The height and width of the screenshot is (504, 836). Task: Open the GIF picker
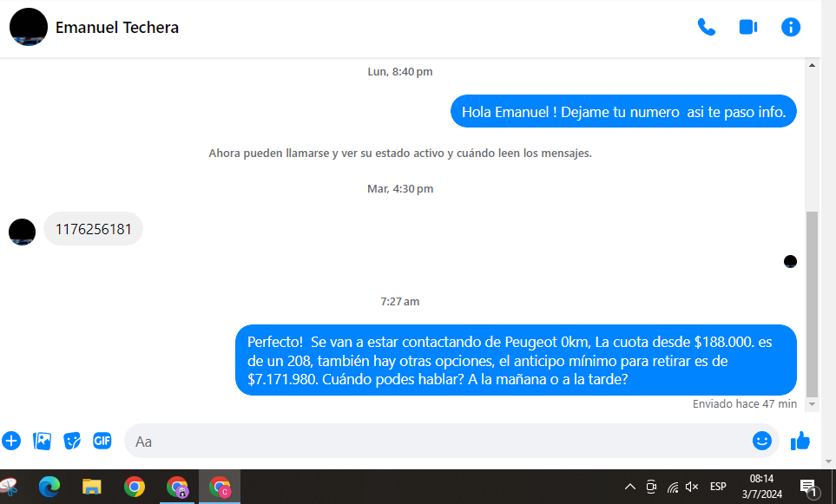102,441
